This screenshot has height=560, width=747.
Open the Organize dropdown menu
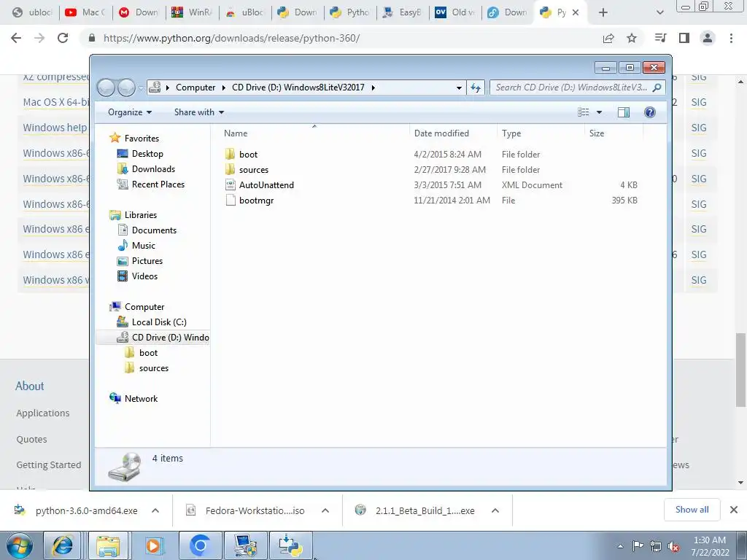tap(130, 112)
